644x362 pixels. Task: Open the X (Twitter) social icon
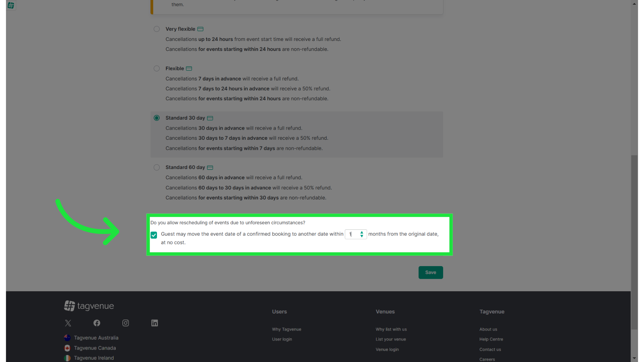68,323
